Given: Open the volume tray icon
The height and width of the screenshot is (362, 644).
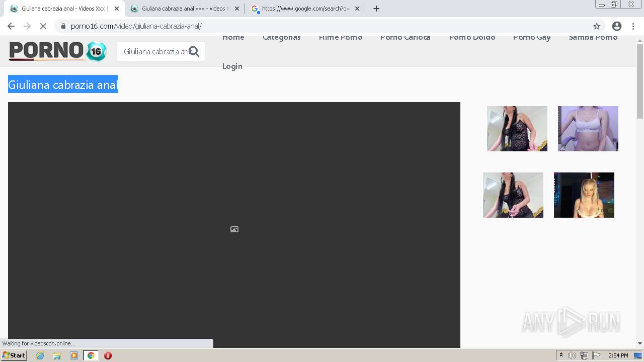Looking at the screenshot, I should coord(572,355).
